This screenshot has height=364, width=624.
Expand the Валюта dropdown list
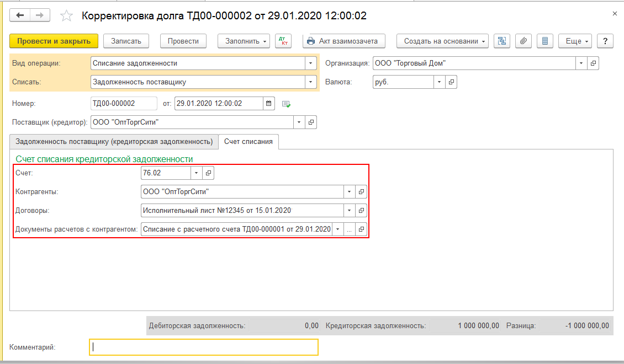439,82
